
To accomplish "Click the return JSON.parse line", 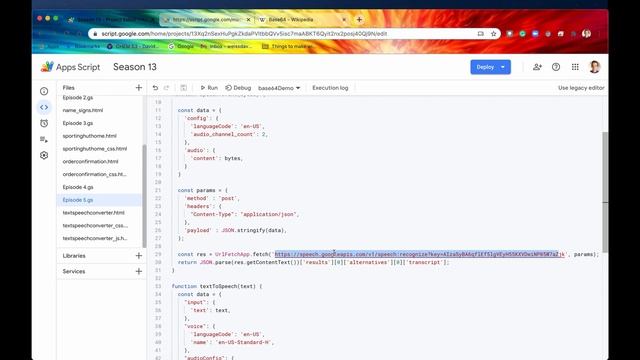I will click(313, 262).
